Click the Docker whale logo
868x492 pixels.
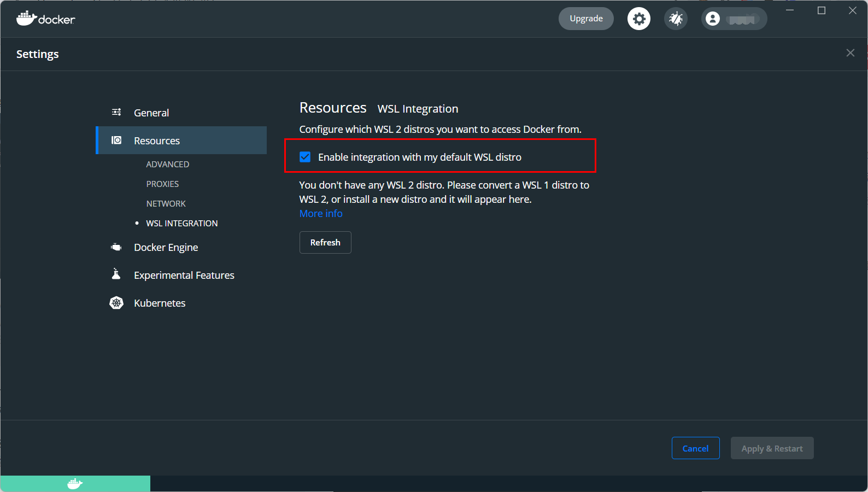pyautogui.click(x=45, y=19)
